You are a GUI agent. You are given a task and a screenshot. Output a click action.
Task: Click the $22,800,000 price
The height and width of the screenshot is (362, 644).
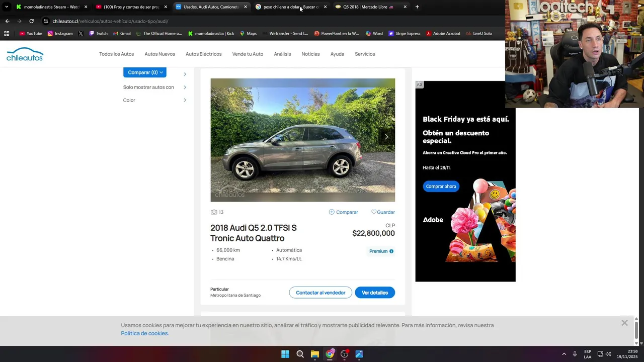point(373,233)
